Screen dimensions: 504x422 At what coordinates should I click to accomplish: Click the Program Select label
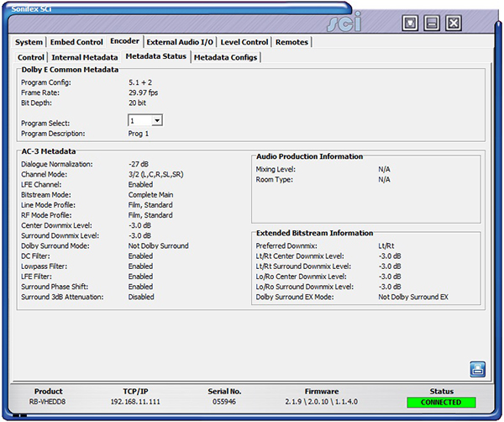[45, 124]
